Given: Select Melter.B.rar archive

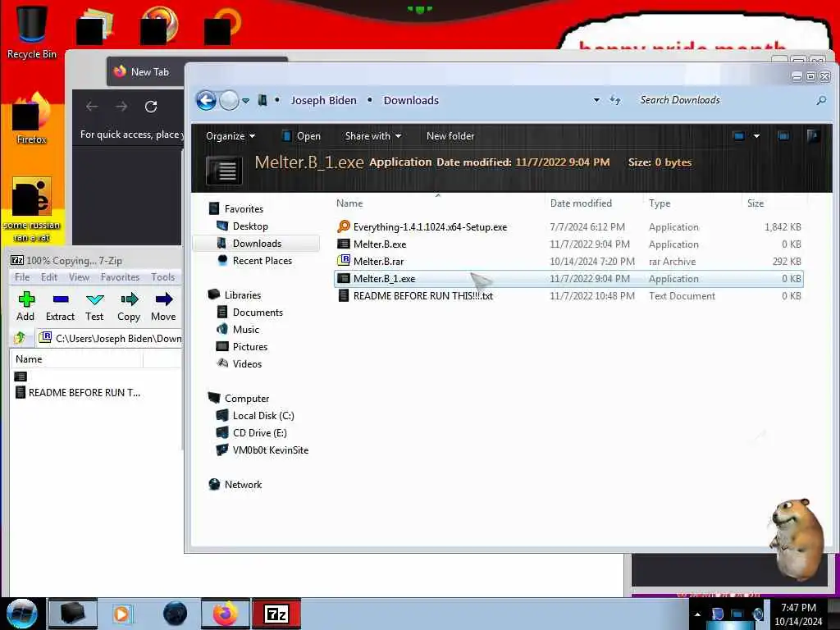Looking at the screenshot, I should (x=568, y=262).
